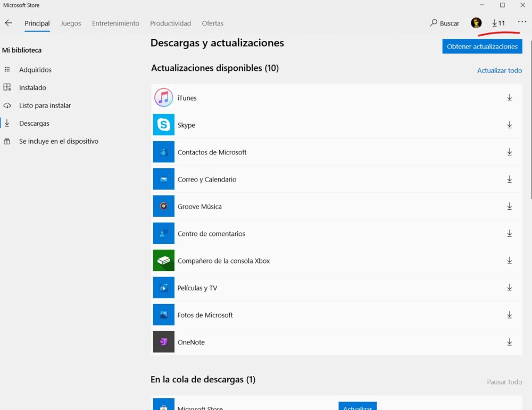
Task: Select the OneNote app icon
Action: click(163, 342)
